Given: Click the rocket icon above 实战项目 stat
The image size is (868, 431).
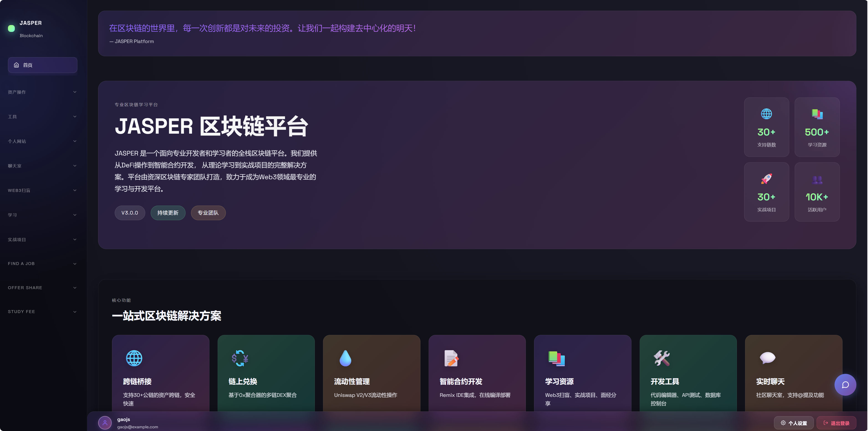Looking at the screenshot, I should [766, 179].
